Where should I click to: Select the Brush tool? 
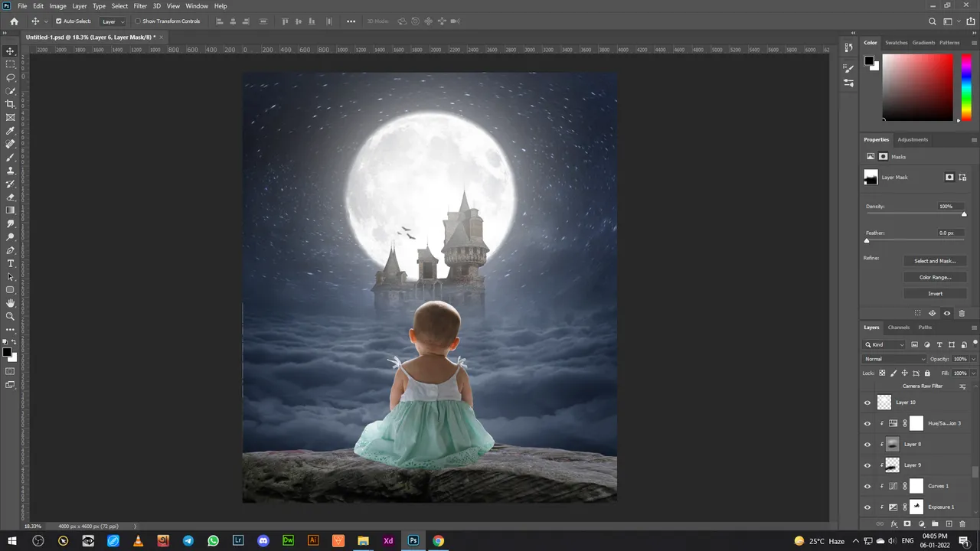[11, 157]
